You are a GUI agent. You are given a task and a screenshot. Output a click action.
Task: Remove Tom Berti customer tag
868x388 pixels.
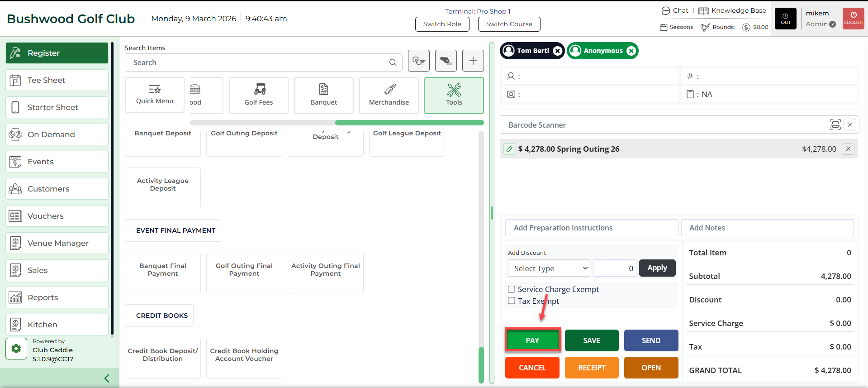[x=558, y=51]
